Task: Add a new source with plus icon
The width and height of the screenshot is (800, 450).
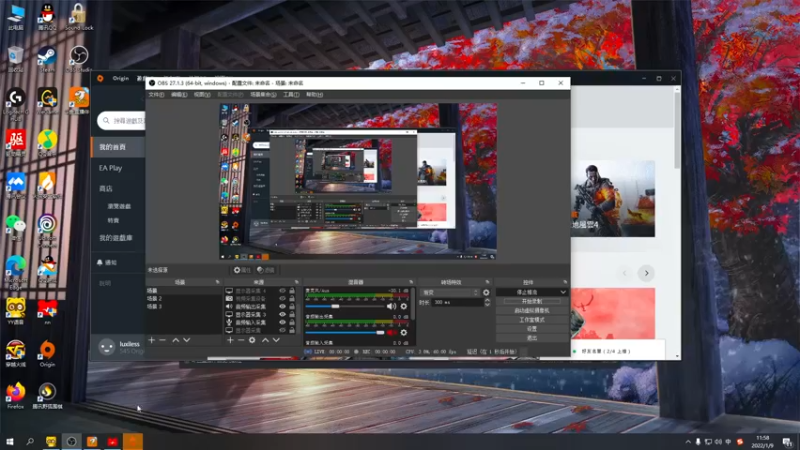Action: [230, 340]
